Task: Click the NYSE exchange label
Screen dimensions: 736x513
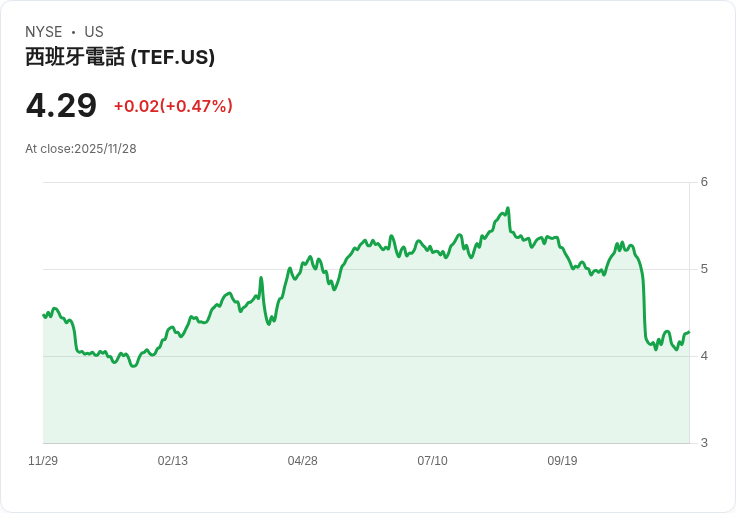Action: pyautogui.click(x=43, y=32)
